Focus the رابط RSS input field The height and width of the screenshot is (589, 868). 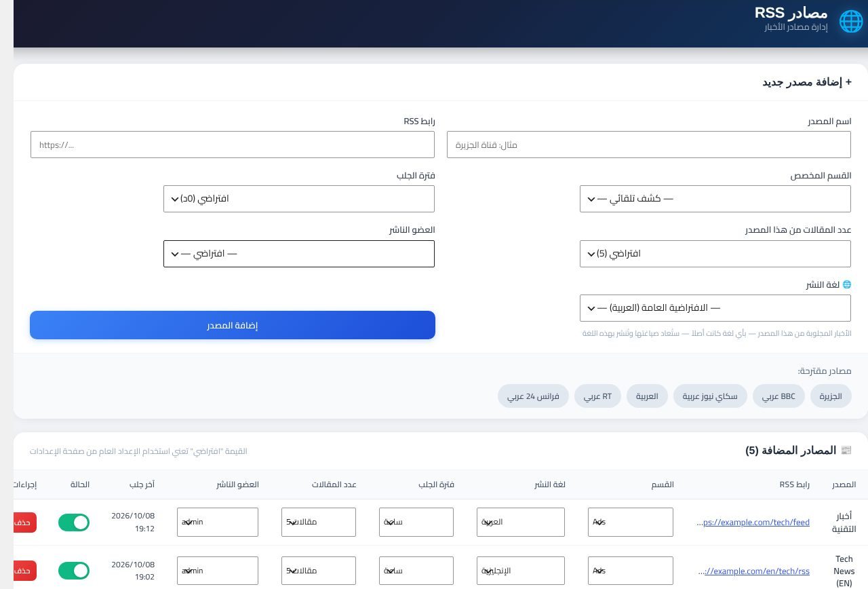(x=233, y=145)
